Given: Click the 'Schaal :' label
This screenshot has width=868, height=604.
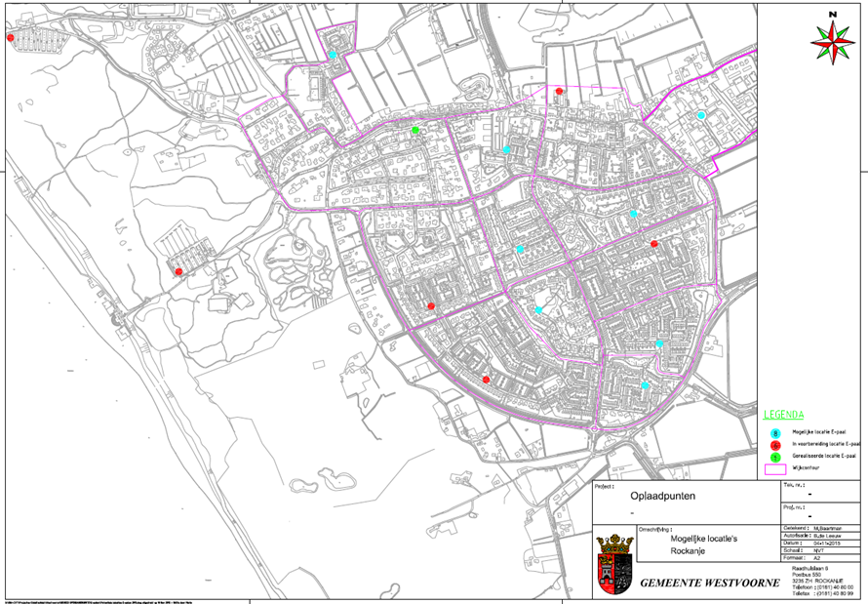Looking at the screenshot, I should pos(794,551).
